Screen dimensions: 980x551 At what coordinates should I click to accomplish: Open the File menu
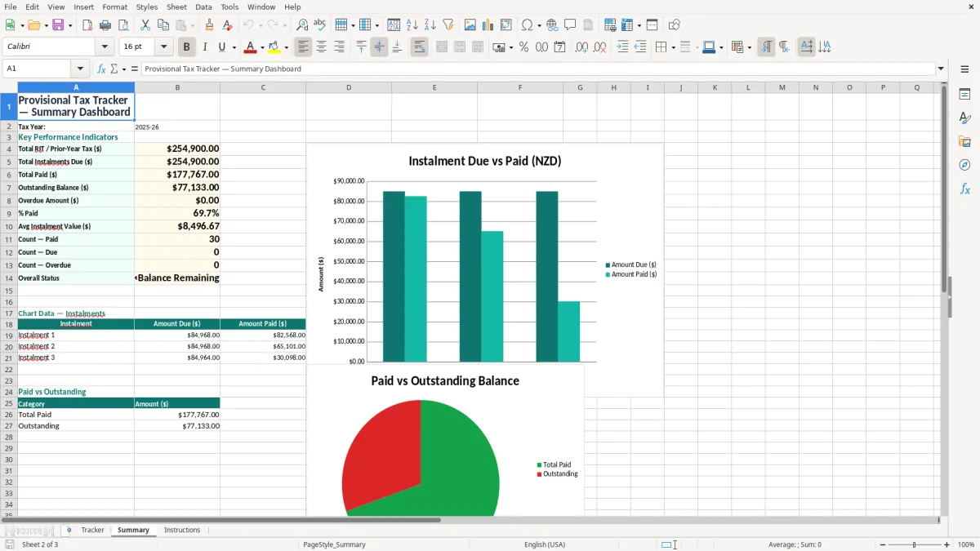(11, 7)
